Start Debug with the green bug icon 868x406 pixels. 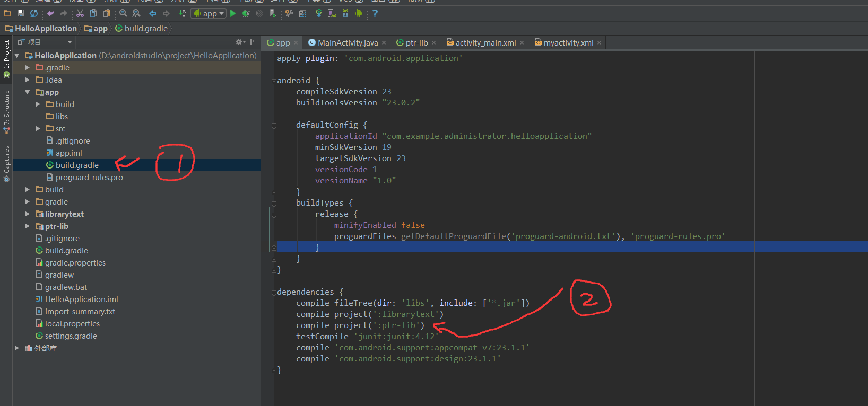246,13
